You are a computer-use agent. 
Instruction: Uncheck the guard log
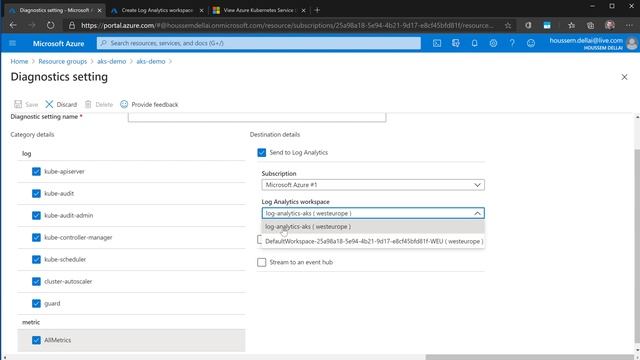(x=36, y=304)
